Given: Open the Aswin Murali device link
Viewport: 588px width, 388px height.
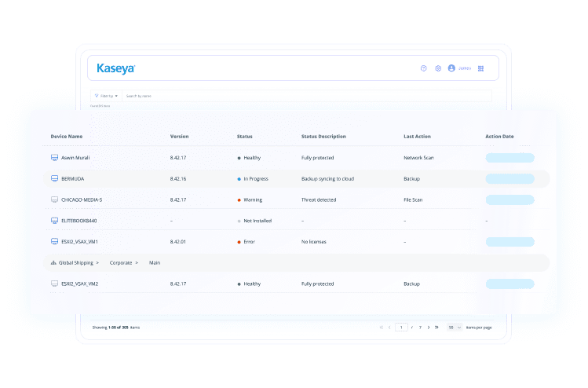Looking at the screenshot, I should (x=75, y=158).
